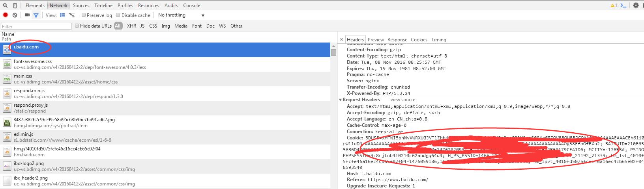
Task: Open the Profiles panel tab
Action: coord(125,6)
